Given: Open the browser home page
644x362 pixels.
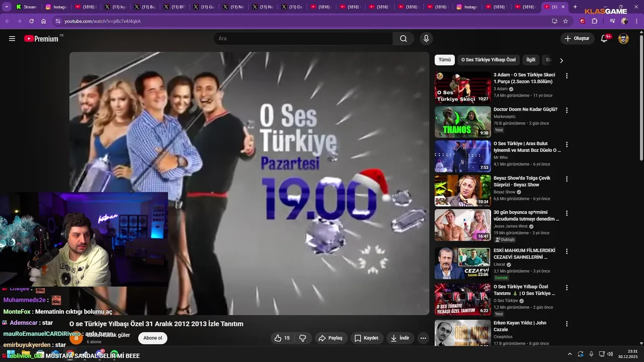Looking at the screenshot, I should click(x=43, y=21).
